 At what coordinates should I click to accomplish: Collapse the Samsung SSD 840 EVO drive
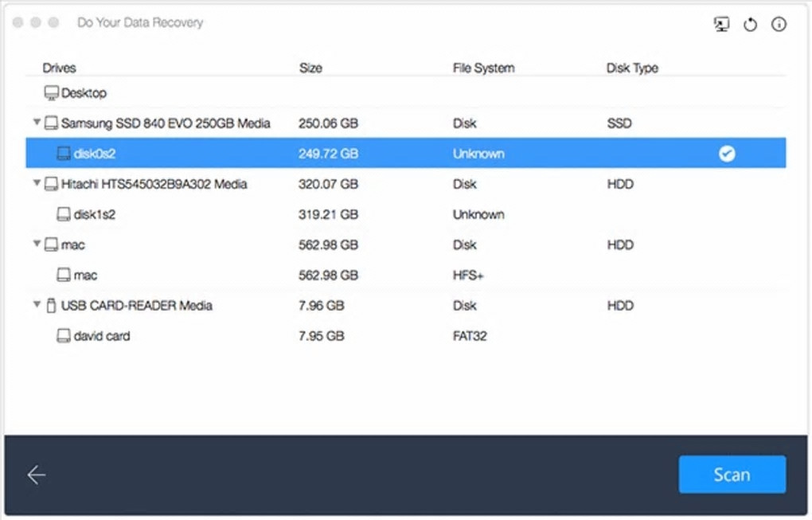click(37, 122)
